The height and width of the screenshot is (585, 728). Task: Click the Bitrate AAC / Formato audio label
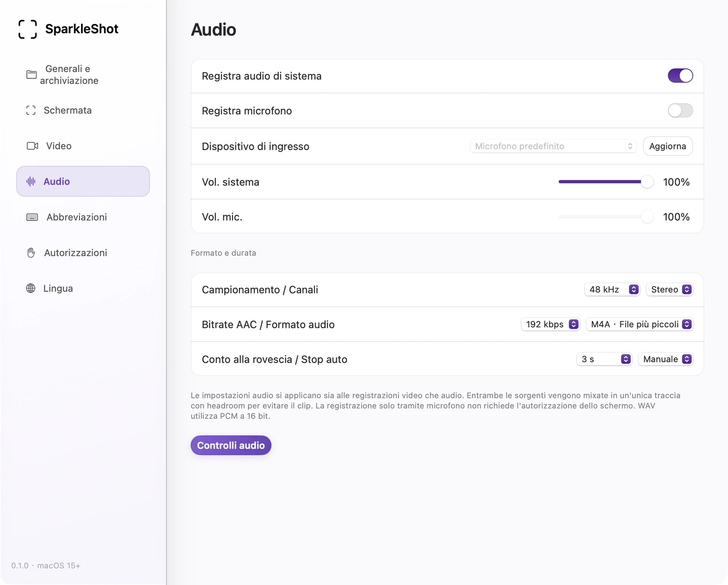pos(268,325)
